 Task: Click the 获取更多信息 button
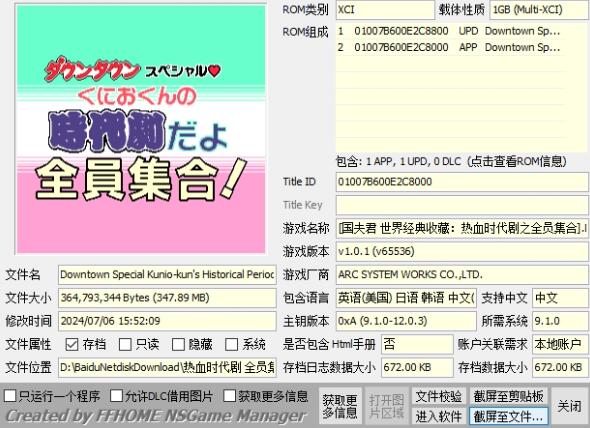[x=340, y=406]
